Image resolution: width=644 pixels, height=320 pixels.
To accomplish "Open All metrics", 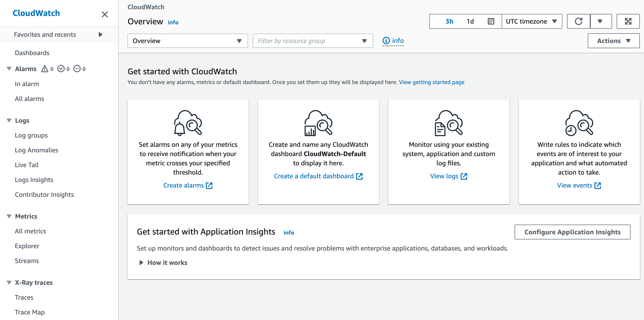I will (30, 231).
